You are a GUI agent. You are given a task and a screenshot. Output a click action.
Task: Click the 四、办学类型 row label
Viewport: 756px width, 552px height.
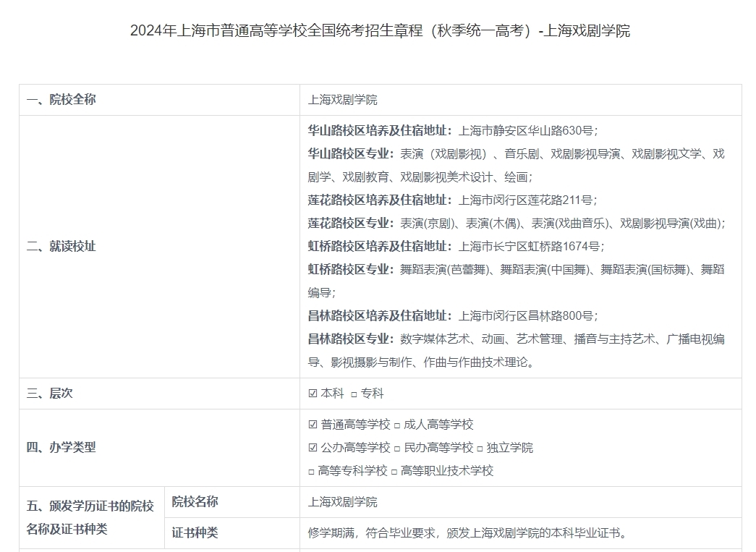coord(61,448)
